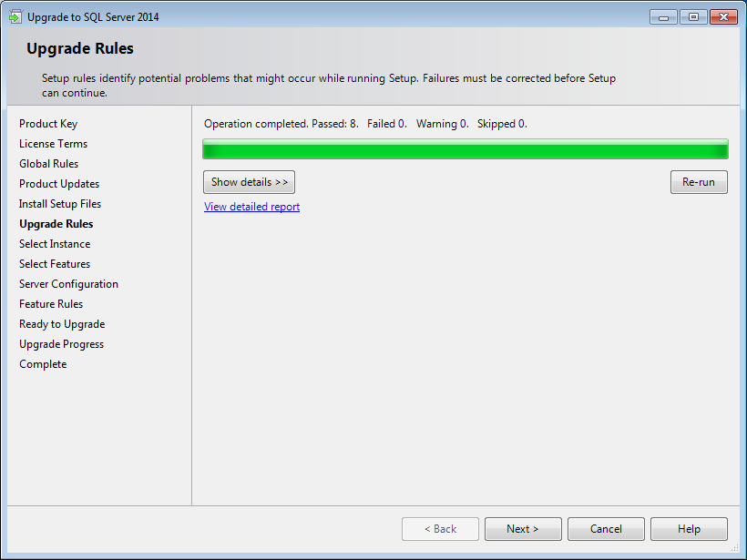Click the green completed progress bar

[x=466, y=149]
